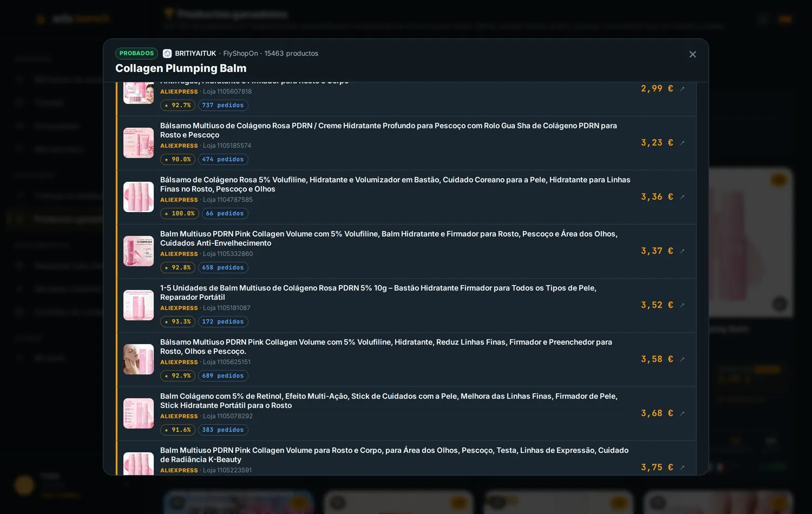The image size is (812, 514).
Task: Click the 3,37 € price
Action: [657, 251]
